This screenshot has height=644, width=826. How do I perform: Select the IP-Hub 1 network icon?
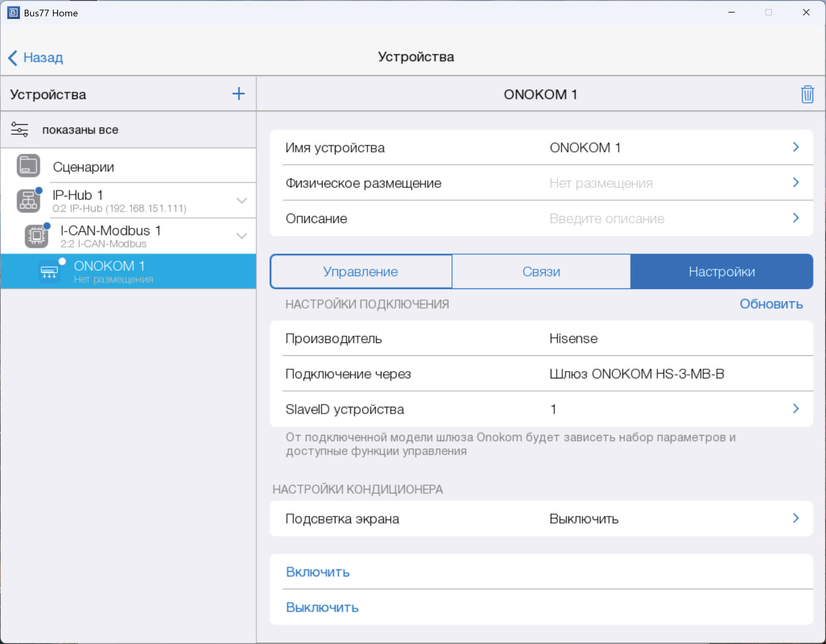click(29, 201)
